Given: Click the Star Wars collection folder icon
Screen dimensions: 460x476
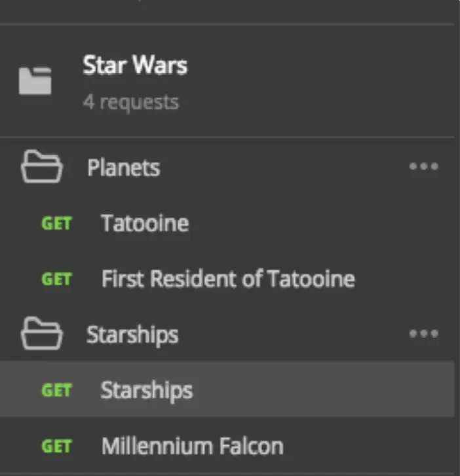Looking at the screenshot, I should (x=35, y=81).
